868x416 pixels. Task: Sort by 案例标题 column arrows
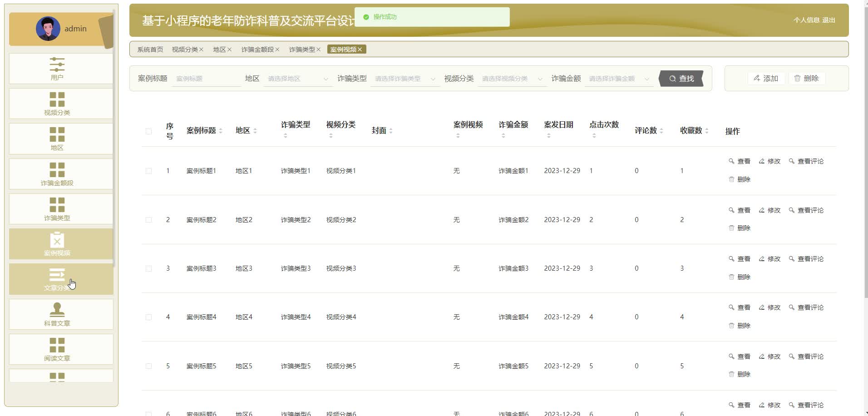[x=221, y=131]
